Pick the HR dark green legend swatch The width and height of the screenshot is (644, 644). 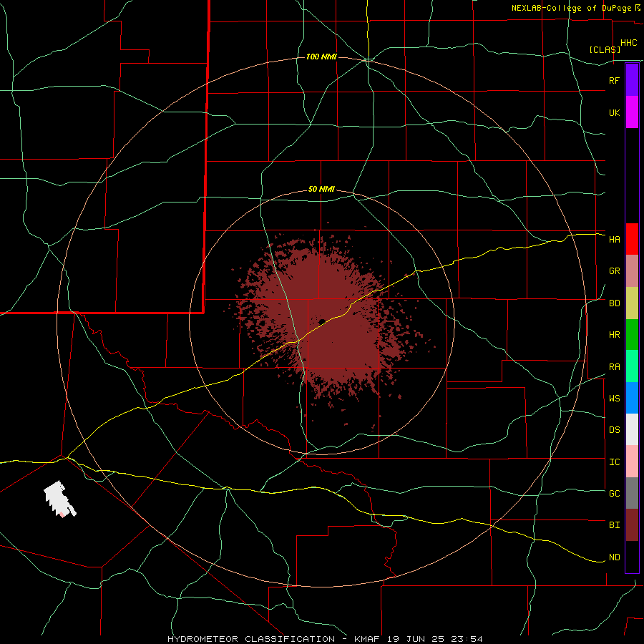pyautogui.click(x=632, y=335)
